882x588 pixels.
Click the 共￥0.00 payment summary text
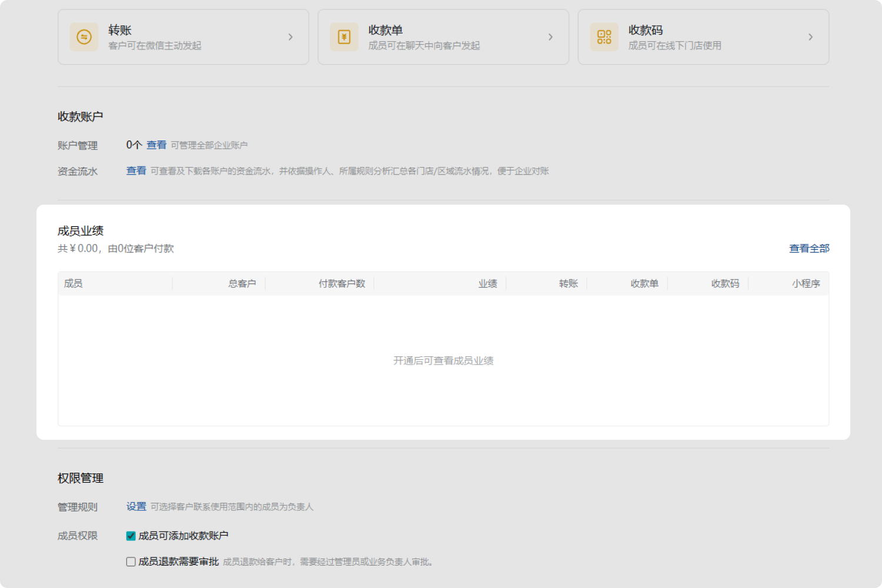116,248
